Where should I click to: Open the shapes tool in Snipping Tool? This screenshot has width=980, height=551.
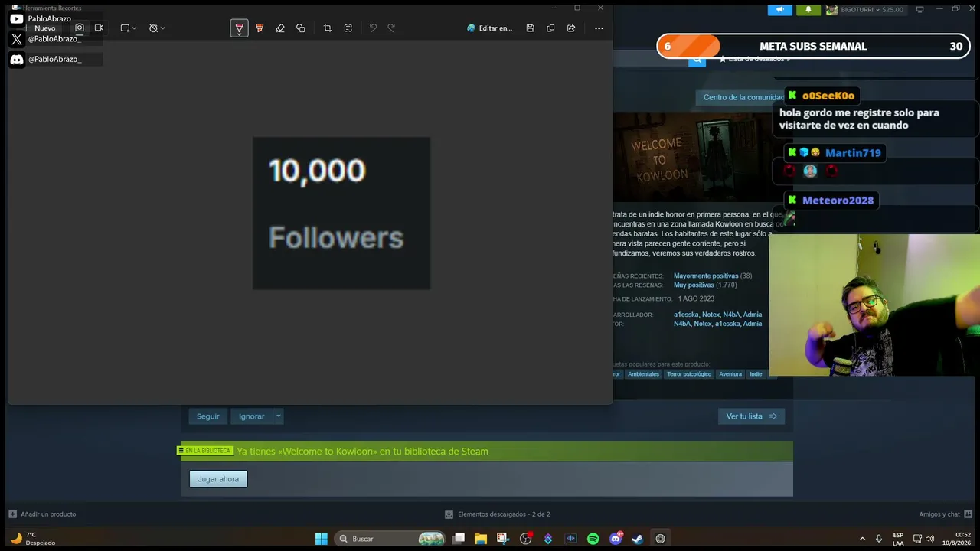301,28
